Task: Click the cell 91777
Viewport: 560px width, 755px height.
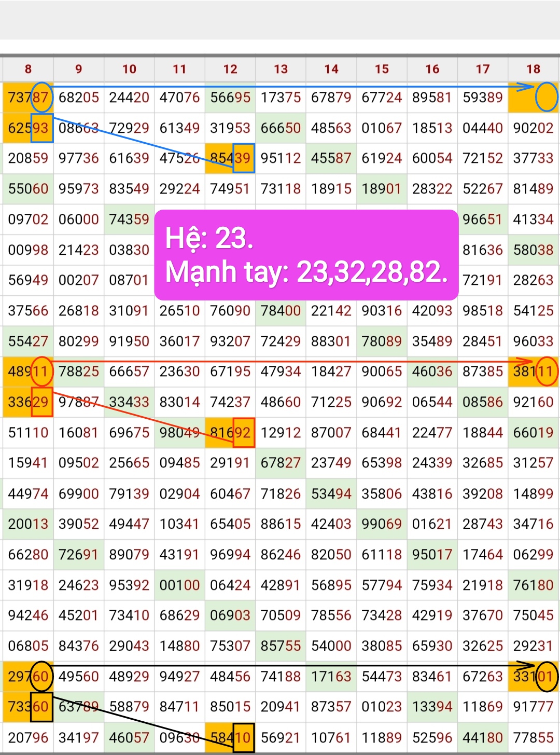Action: tap(533, 707)
